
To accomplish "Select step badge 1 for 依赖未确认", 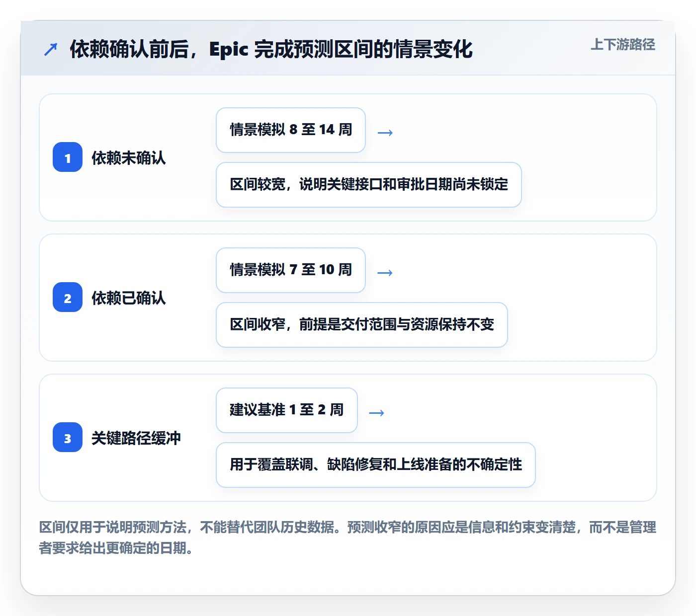I will click(68, 157).
